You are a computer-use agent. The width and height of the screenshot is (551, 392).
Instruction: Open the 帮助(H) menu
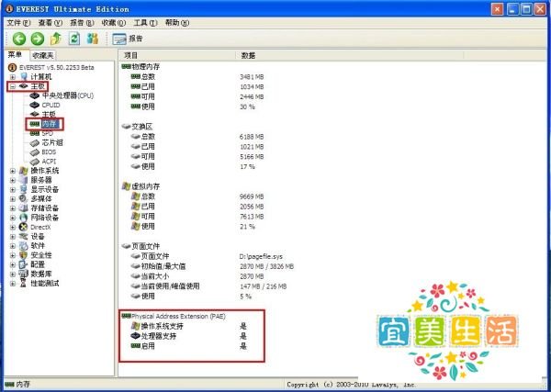pos(177,23)
